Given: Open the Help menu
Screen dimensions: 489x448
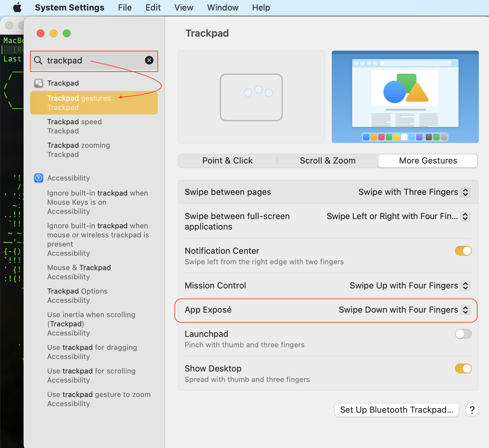Looking at the screenshot, I should point(261,8).
